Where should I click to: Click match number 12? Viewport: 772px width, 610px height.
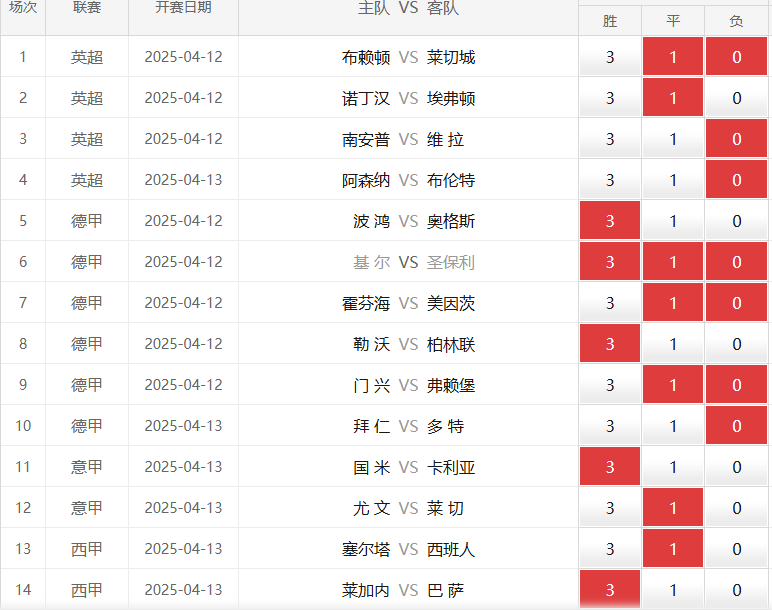pos(23,508)
